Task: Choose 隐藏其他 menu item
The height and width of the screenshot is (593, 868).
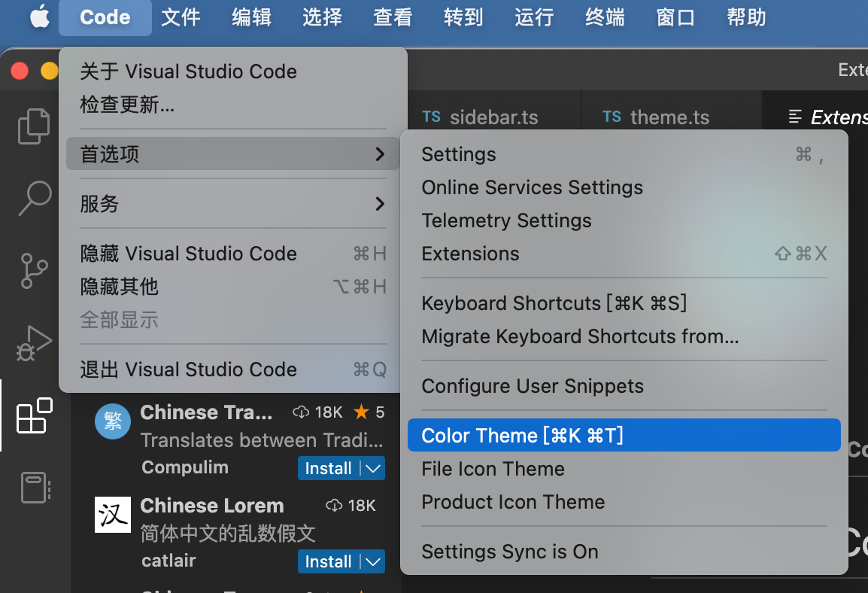Action: (233, 287)
